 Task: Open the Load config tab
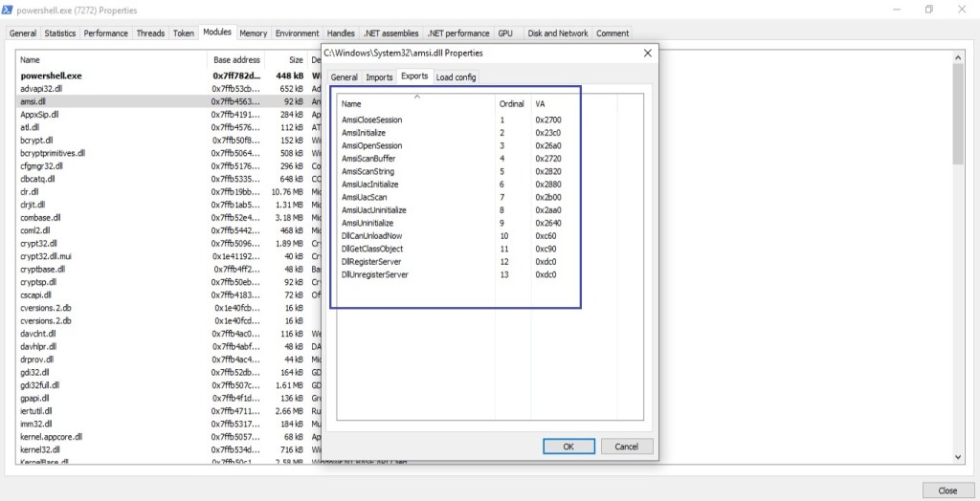[x=456, y=77]
